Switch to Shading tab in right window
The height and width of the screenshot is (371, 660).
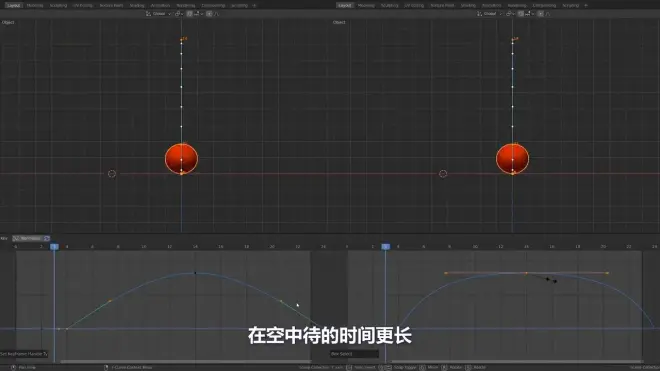pos(468,5)
